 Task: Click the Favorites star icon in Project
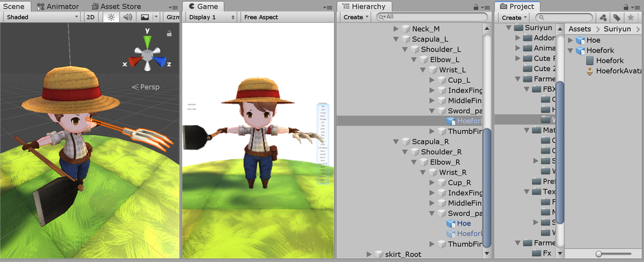click(630, 18)
